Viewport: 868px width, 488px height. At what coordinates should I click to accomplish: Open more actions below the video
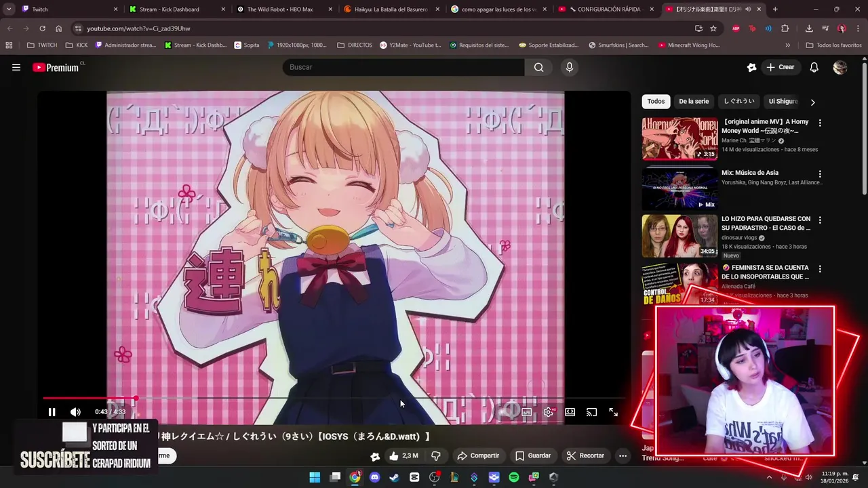point(623,455)
